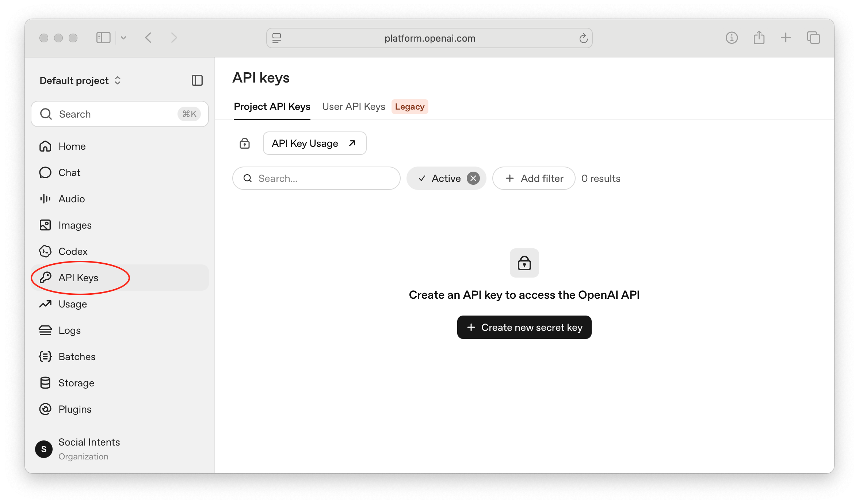Go back to previous page
The image size is (859, 504).
(148, 38)
